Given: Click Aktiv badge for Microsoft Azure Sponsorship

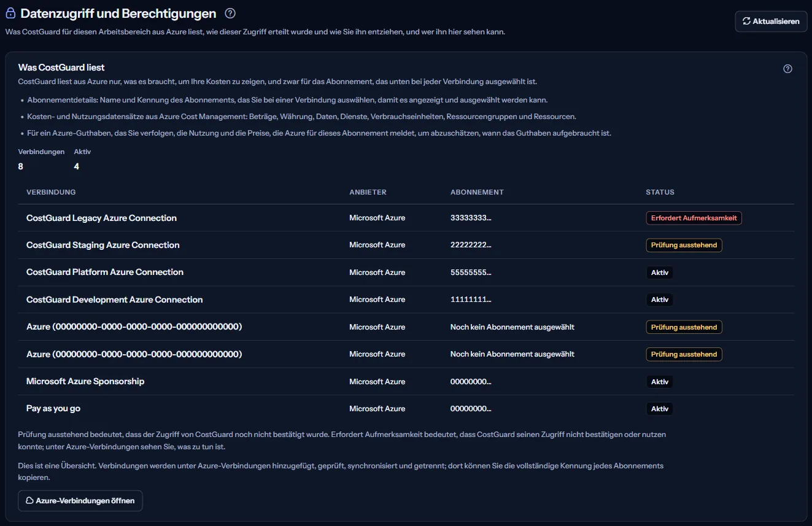Looking at the screenshot, I should (660, 382).
